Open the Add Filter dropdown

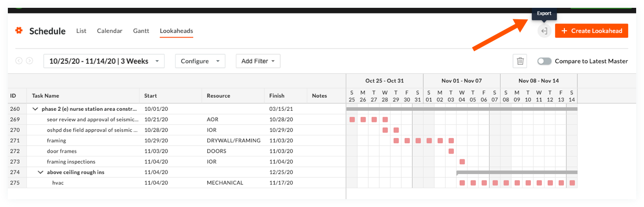(x=258, y=61)
